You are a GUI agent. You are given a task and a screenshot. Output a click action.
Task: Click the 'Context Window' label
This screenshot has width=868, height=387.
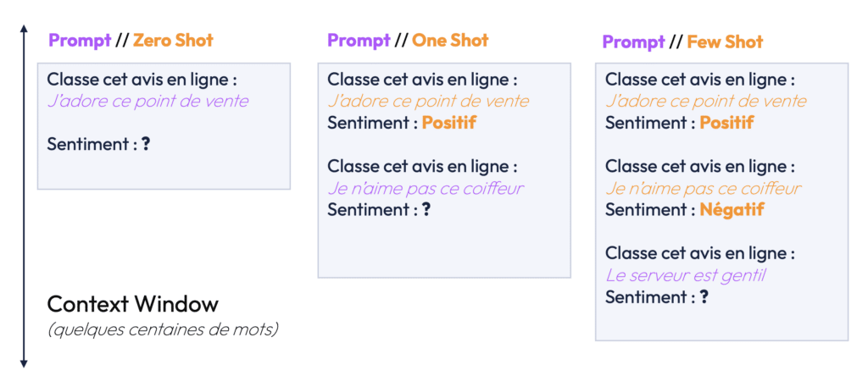(x=133, y=304)
